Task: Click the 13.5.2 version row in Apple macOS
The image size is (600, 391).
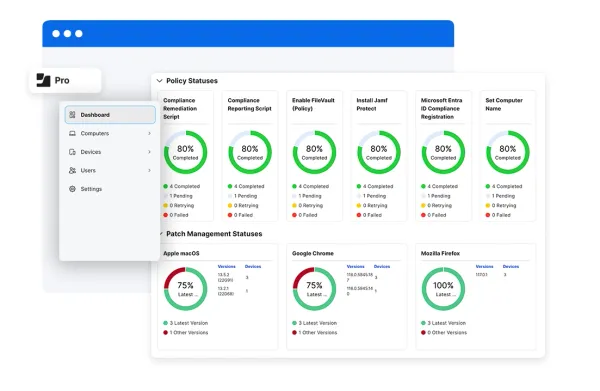Action: [233, 277]
